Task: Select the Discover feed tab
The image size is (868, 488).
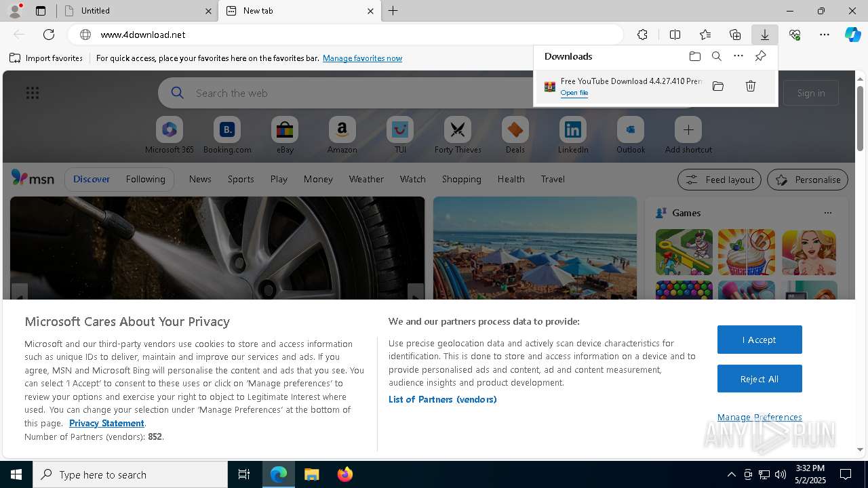Action: click(x=92, y=179)
